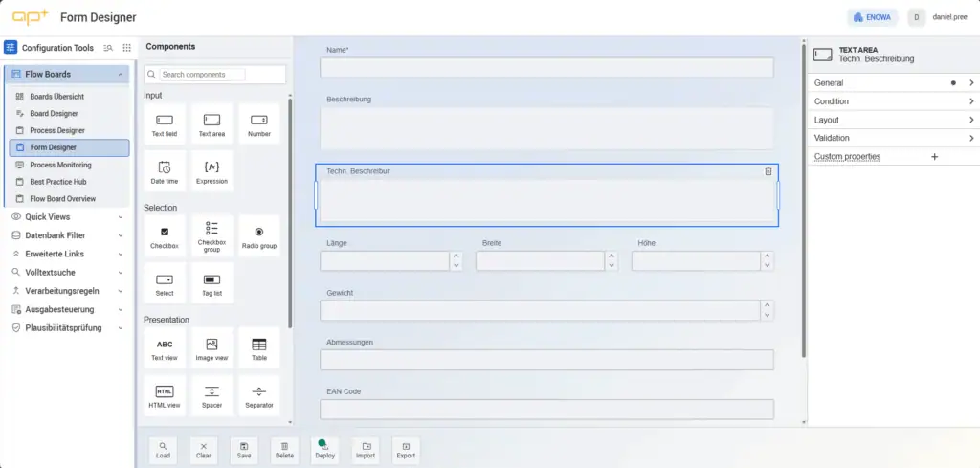Decrease the Breite value stepper
Viewport: 980px width, 468px height.
tap(612, 266)
